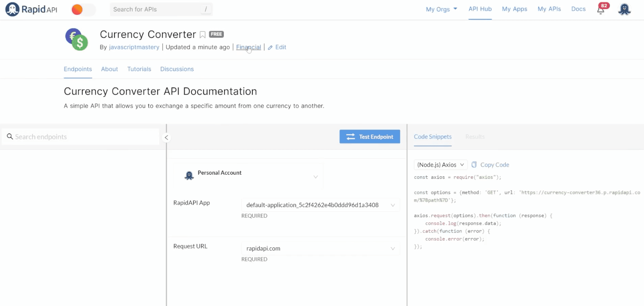The image size is (644, 306).
Task: Select the Code Snippets tab
Action: click(433, 137)
